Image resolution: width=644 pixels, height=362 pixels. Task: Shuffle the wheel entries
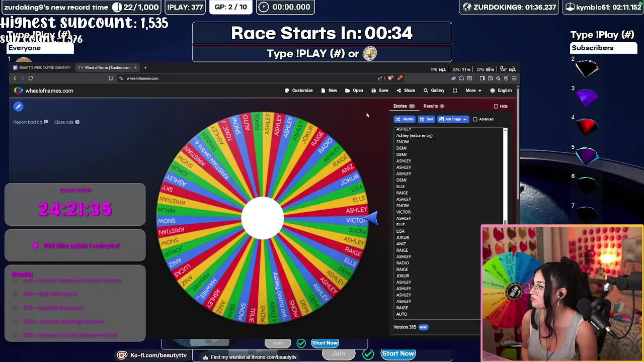point(404,119)
